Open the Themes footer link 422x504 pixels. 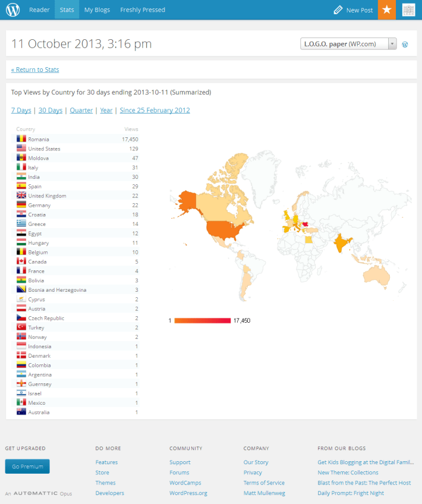[105, 483]
